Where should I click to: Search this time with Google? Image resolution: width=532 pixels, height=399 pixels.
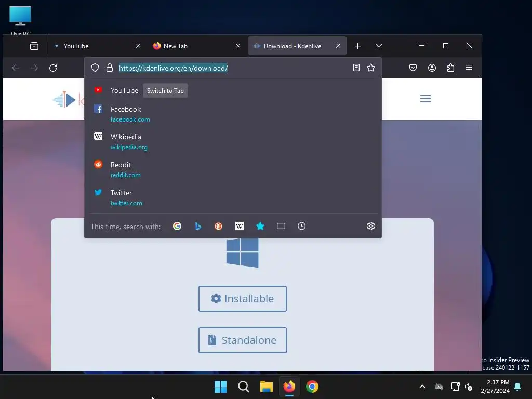click(177, 226)
